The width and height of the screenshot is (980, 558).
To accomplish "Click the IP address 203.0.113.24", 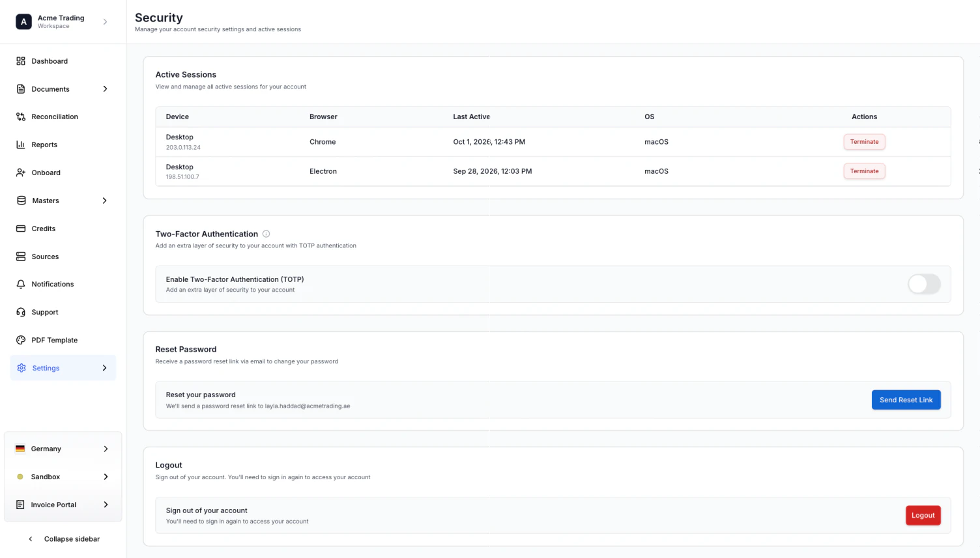I will tap(183, 148).
